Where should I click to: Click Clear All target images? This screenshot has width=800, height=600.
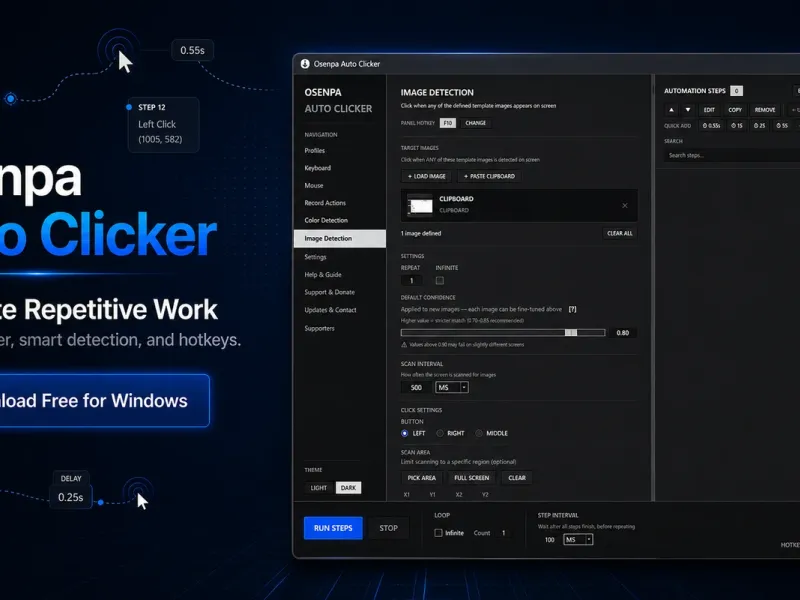pyautogui.click(x=619, y=233)
